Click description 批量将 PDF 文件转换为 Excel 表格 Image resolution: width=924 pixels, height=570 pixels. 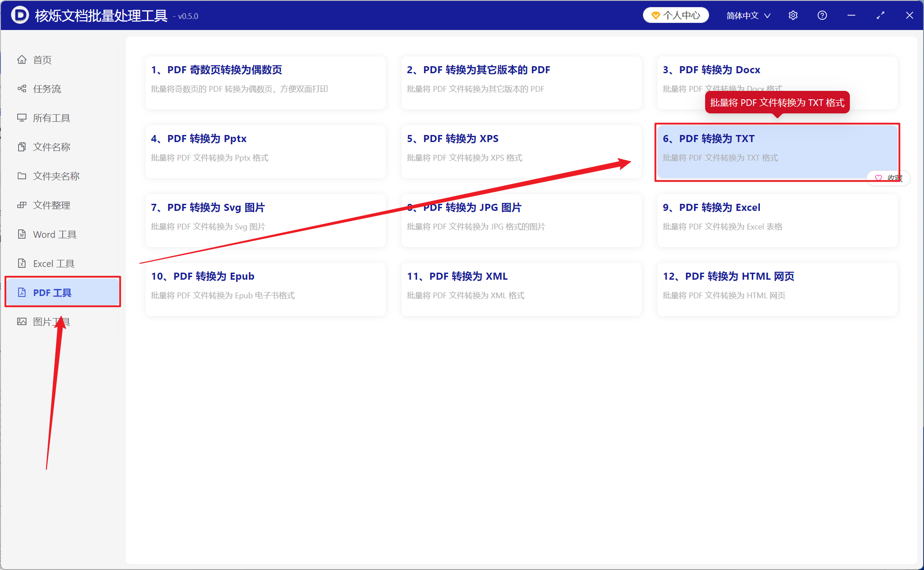(722, 227)
